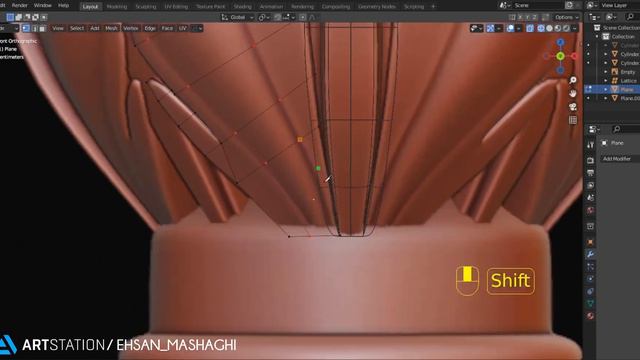
Task: Open the Object Data green triangle tab
Action: coord(591,303)
